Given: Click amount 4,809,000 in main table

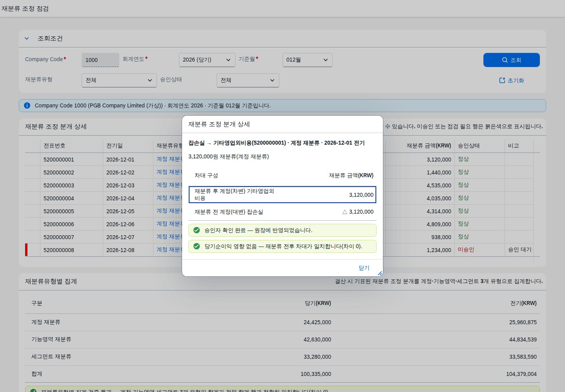Looking at the screenshot, I should [439, 224].
